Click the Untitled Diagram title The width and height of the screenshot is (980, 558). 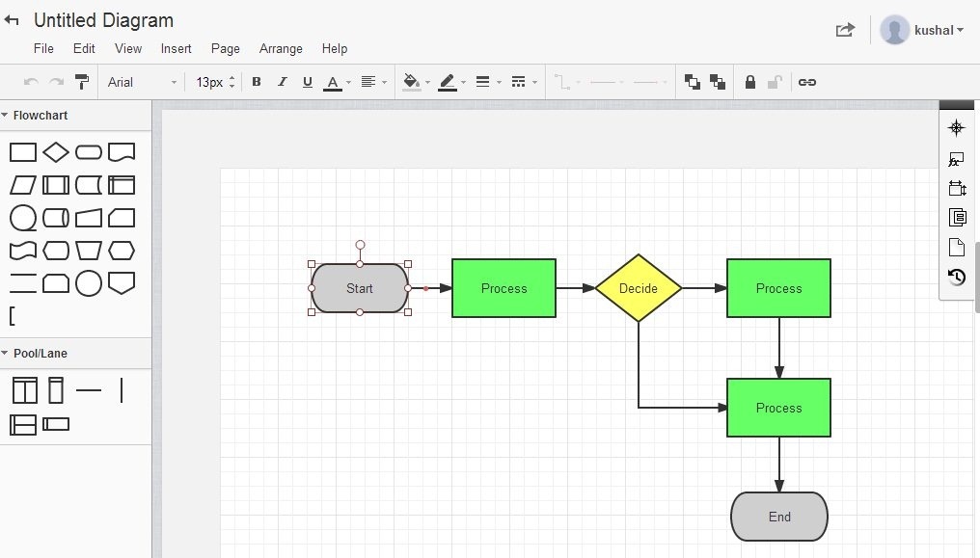(x=104, y=20)
